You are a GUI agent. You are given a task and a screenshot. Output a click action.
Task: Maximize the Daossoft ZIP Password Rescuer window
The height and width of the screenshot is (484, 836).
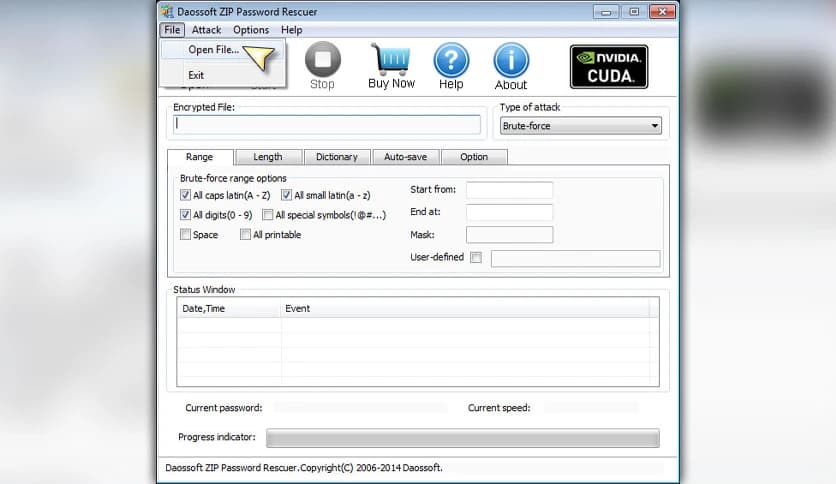[x=634, y=12]
